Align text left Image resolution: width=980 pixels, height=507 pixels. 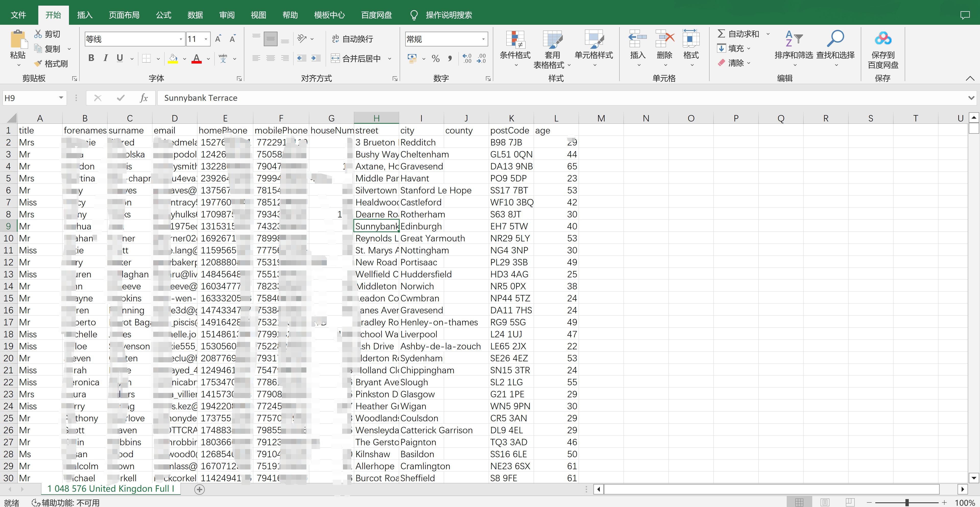pos(256,58)
